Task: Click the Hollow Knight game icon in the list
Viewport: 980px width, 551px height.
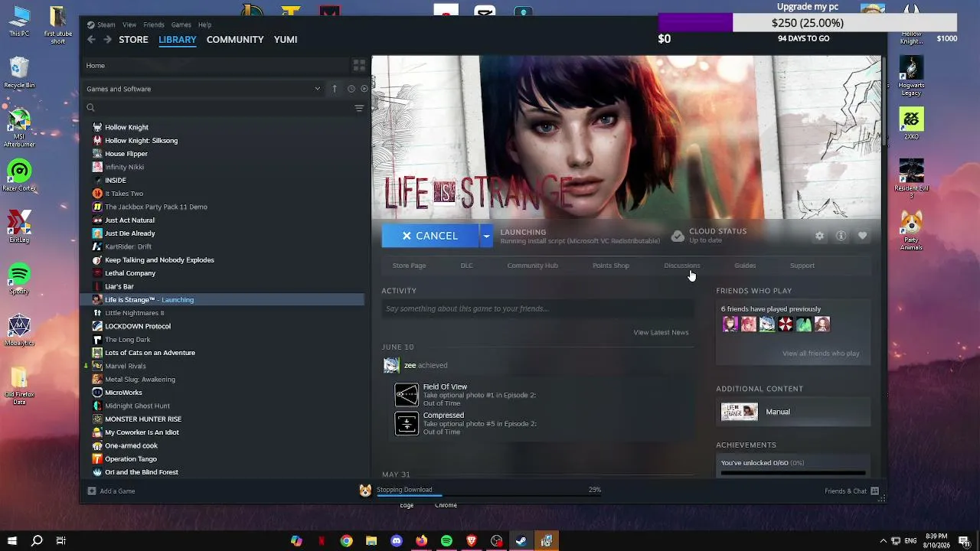Action: coord(97,127)
